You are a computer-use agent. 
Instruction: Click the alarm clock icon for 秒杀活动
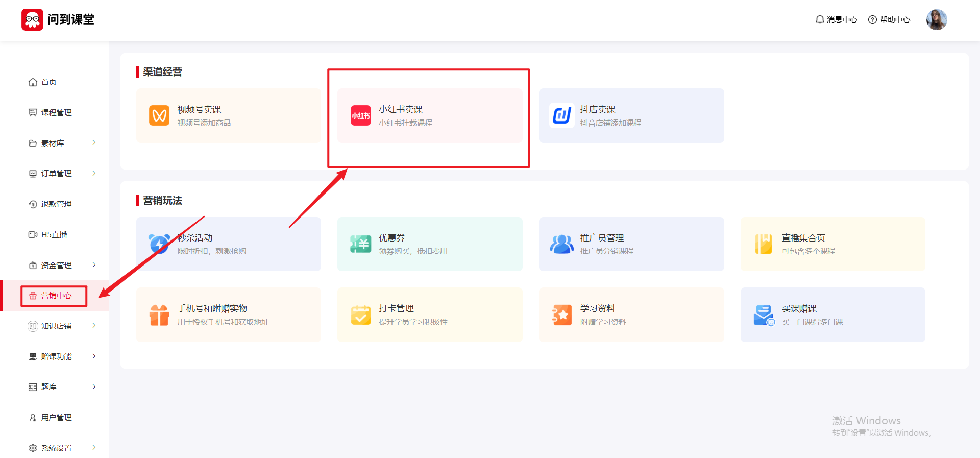[x=159, y=244]
